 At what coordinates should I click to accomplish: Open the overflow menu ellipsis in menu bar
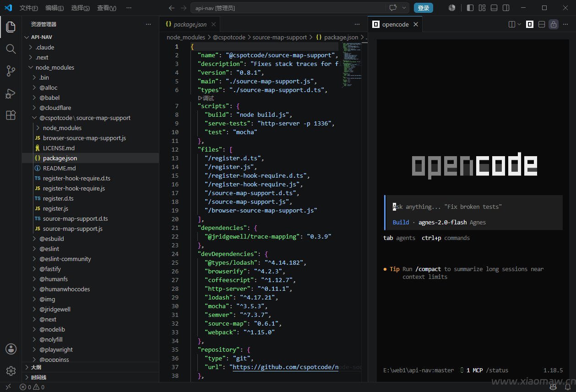[x=129, y=8]
